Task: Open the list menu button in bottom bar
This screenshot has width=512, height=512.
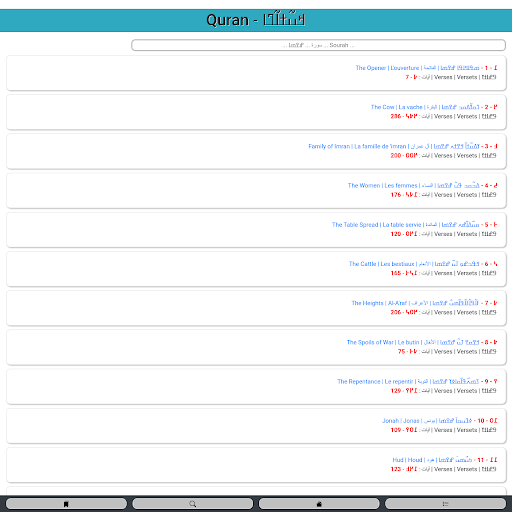Action: pos(445,504)
